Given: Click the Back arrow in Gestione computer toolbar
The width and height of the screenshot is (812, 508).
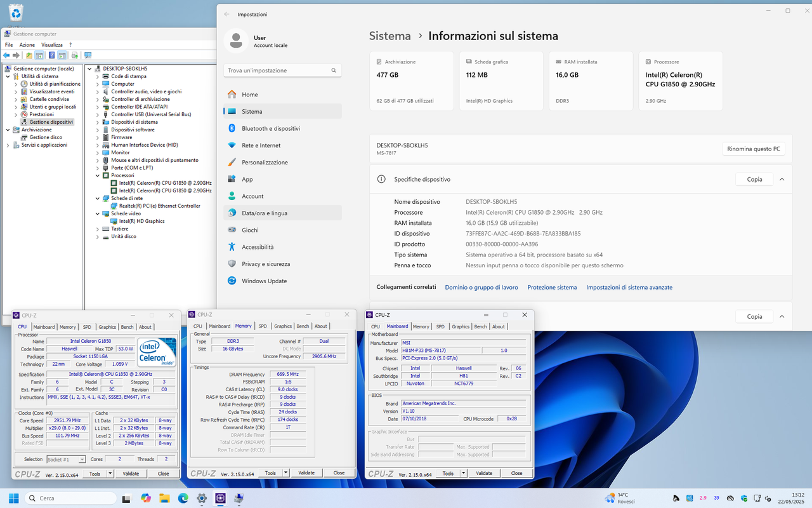Looking at the screenshot, I should coord(7,55).
